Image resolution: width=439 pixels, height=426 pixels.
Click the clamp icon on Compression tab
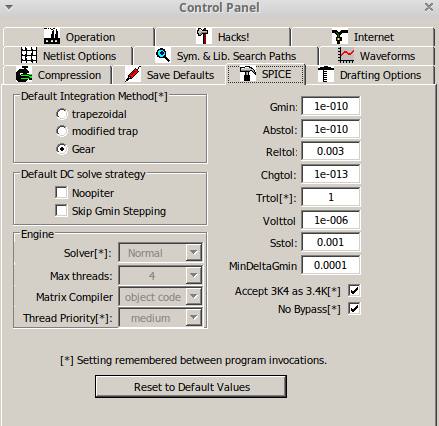[24, 74]
